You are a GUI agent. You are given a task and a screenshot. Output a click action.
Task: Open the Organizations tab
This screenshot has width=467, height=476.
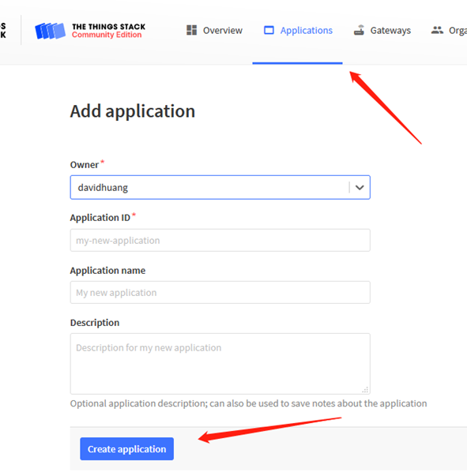point(449,30)
